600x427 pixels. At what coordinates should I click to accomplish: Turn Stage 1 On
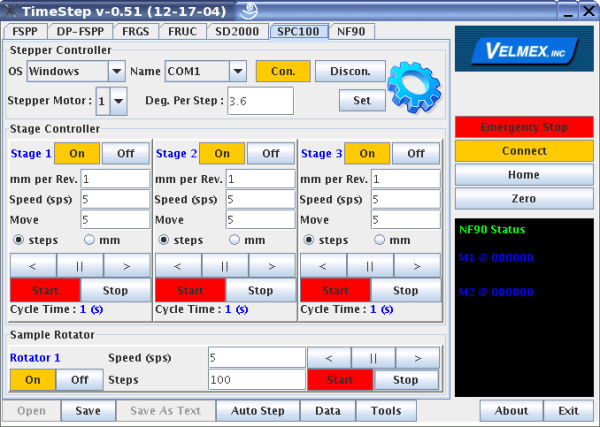tap(77, 153)
